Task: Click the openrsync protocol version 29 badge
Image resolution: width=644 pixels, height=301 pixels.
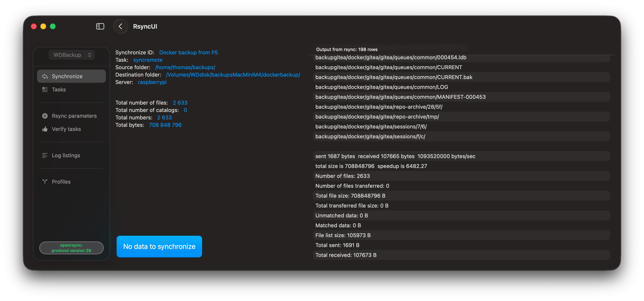Action: 71,248
